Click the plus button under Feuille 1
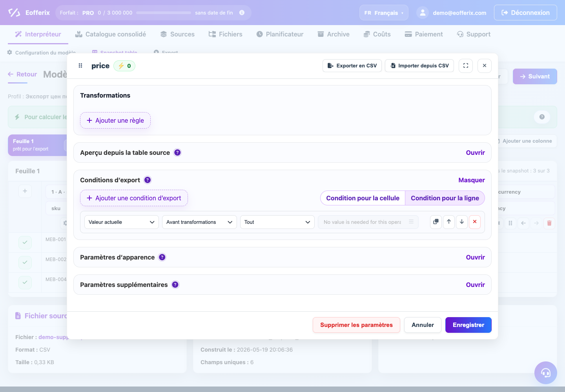Screen dimensions: 565x392 (x=25, y=191)
